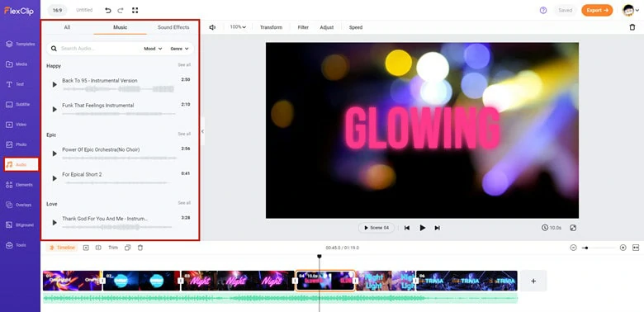The width and height of the screenshot is (644, 312).
Task: Zoom out the timeline with the minus icon
Action: click(573, 248)
